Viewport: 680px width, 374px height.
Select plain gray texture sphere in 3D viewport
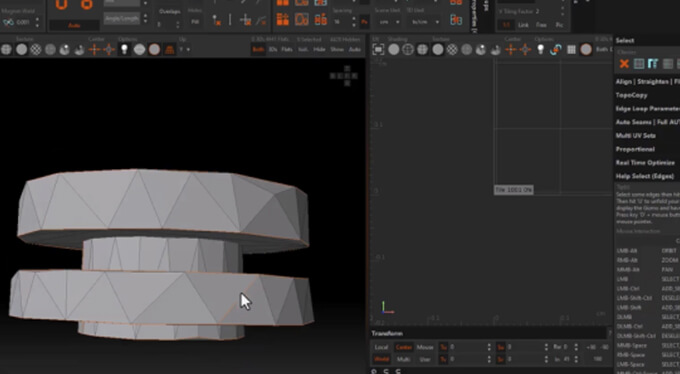coord(21,49)
